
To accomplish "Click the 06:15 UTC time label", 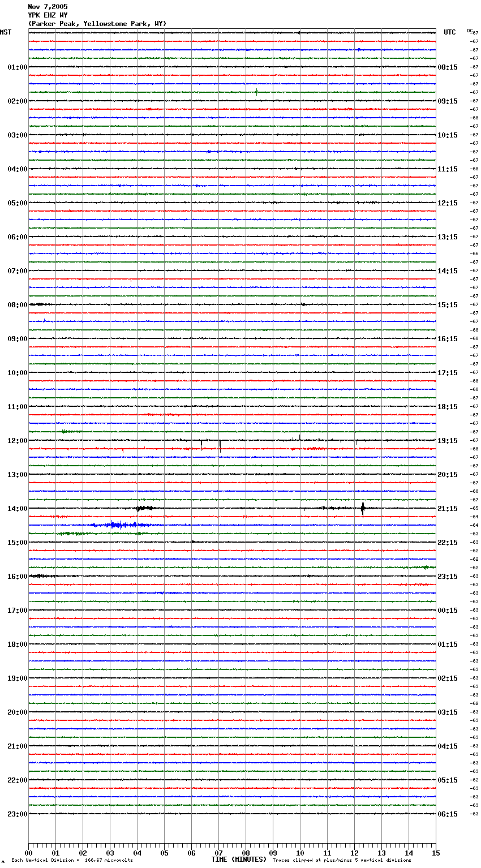I will point(448,814).
